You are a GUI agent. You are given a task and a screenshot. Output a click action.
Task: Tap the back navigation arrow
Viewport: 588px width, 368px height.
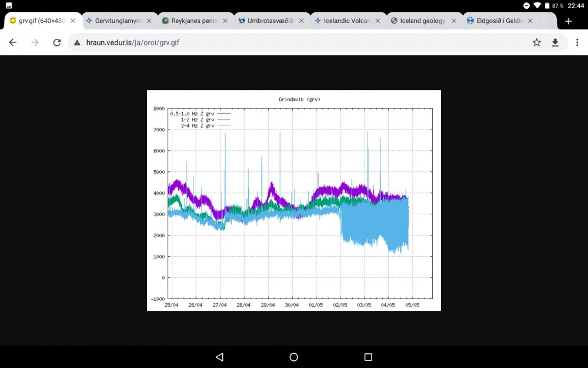pos(12,42)
